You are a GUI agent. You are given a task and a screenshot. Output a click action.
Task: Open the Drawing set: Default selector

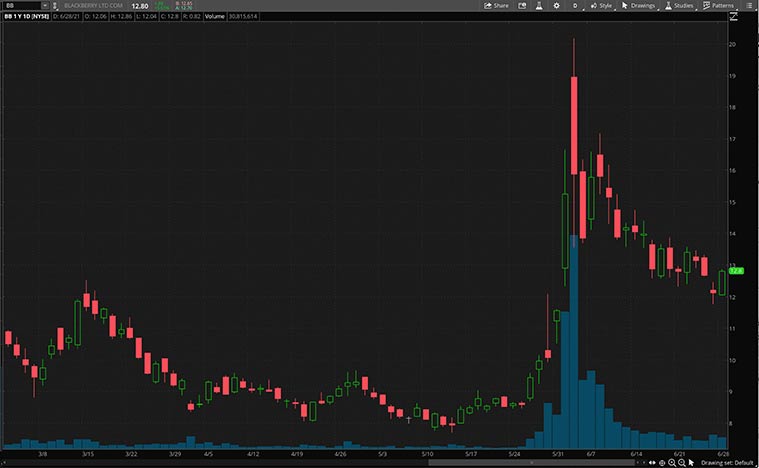(726, 462)
